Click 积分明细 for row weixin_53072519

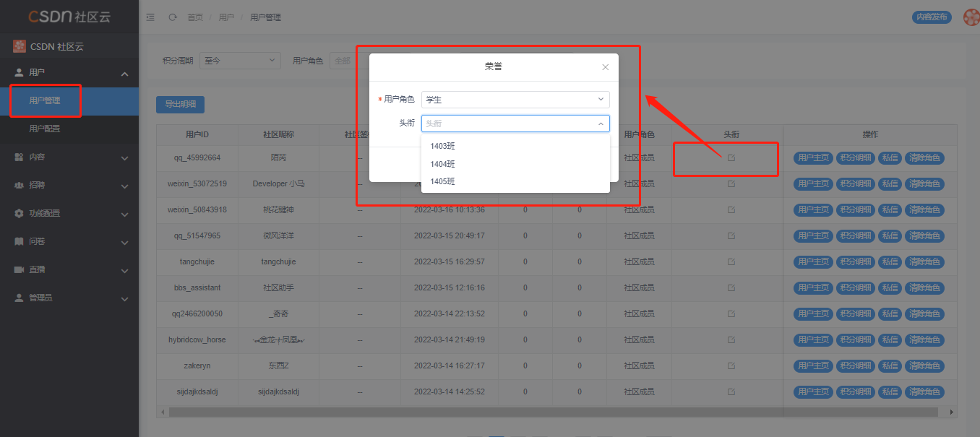(856, 184)
